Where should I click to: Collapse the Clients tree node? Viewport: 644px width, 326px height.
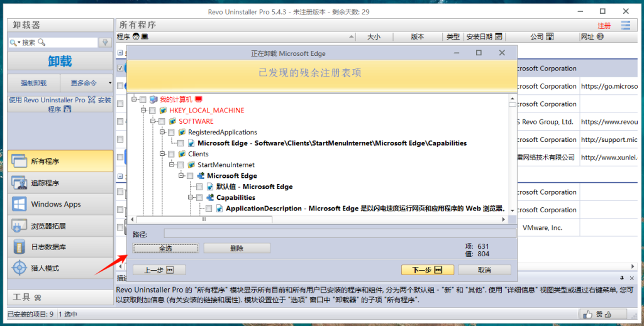point(162,154)
